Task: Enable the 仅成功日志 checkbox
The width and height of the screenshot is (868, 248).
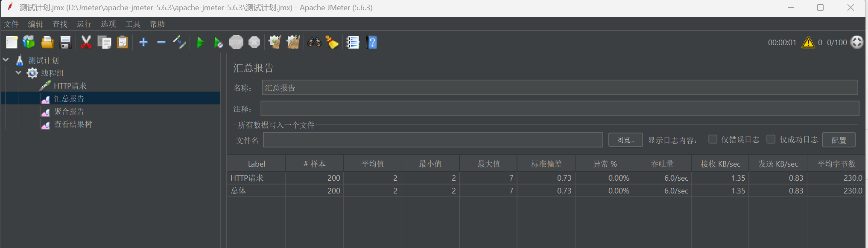Action: [x=771, y=139]
